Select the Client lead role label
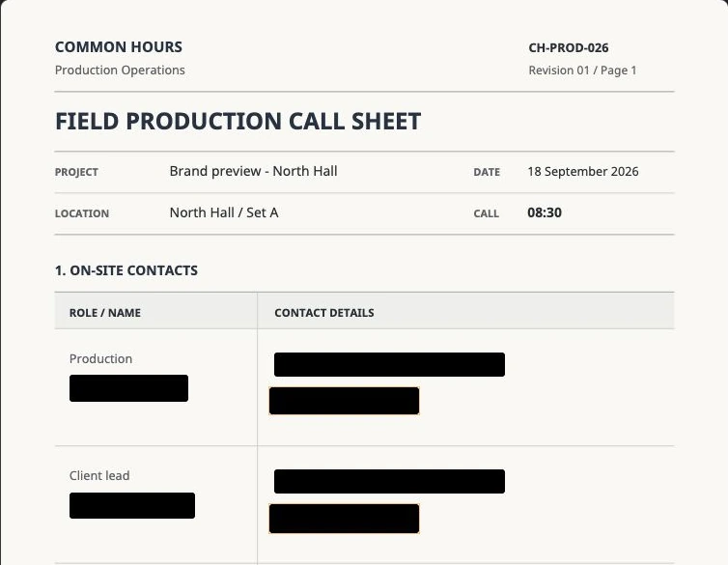This screenshot has width=728, height=565. point(99,476)
